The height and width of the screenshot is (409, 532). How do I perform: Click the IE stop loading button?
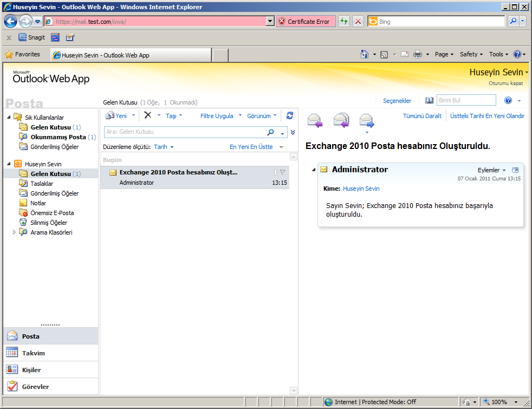click(x=358, y=21)
